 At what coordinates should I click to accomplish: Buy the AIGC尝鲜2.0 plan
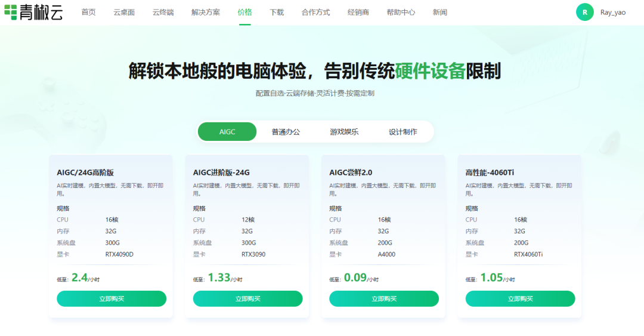click(x=384, y=298)
